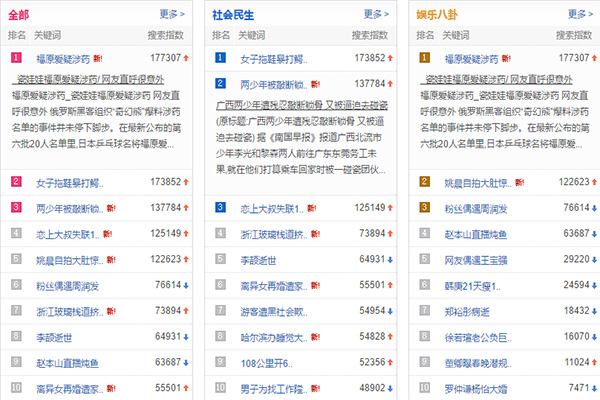Click the 搜索指数 column header in 社会民生

[370, 35]
